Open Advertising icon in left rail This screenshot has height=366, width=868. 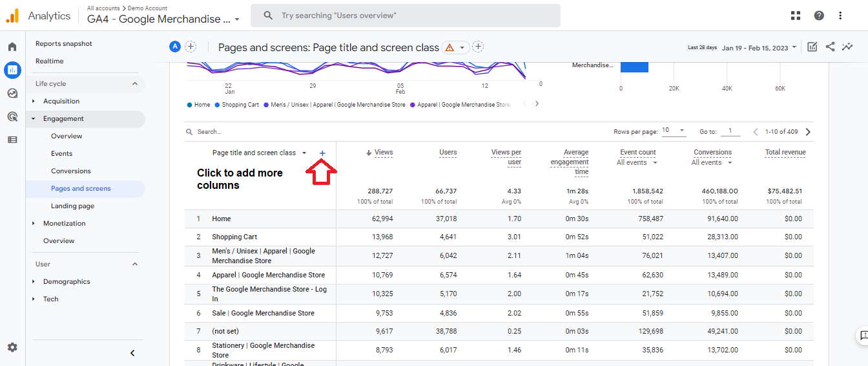(12, 116)
